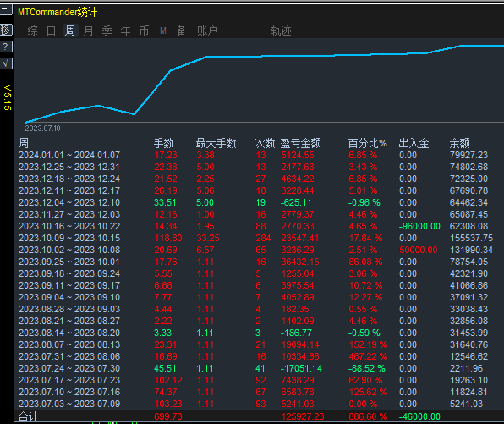Select row 2023.07.03 ~ 2023.07.09

click(x=255, y=404)
